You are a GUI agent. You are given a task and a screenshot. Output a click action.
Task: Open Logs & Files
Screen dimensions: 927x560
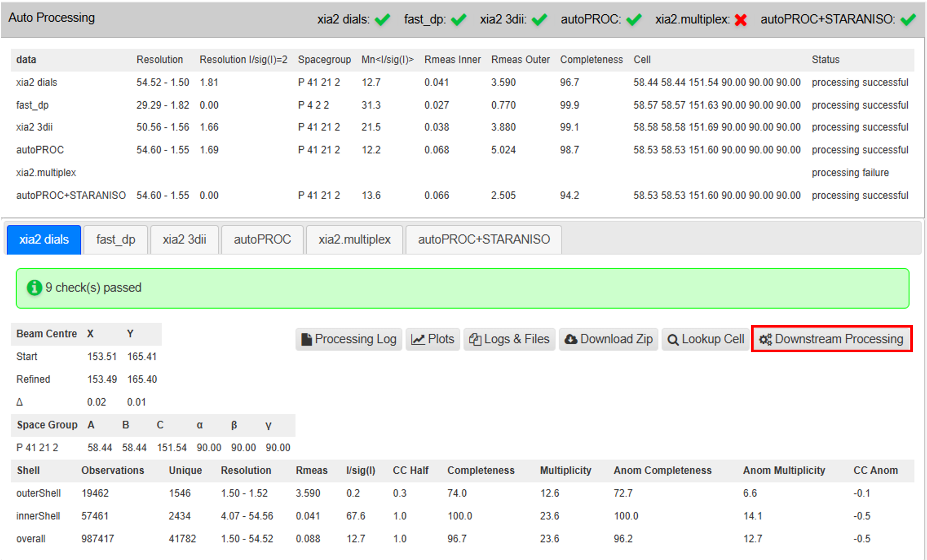coord(509,339)
